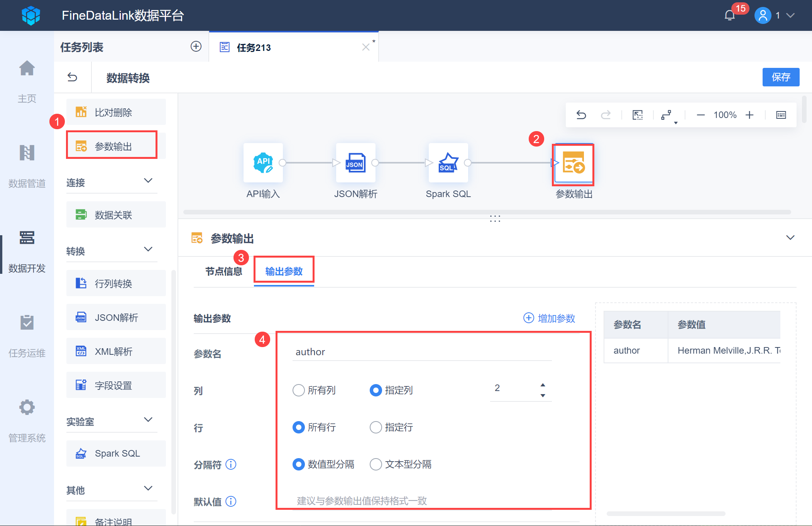Select the JSON解析 node on canvas
812x526 pixels.
355,163
